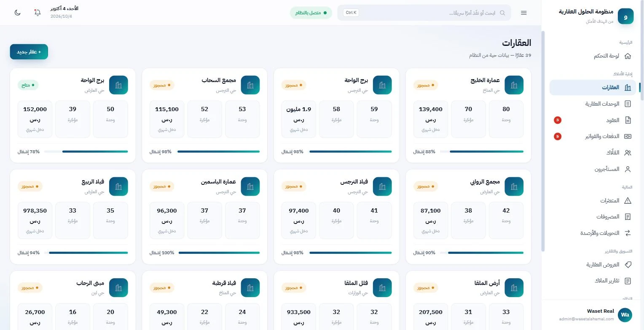Click the العروض العقارية tag icon
This screenshot has width=644, height=330.
click(628, 264)
